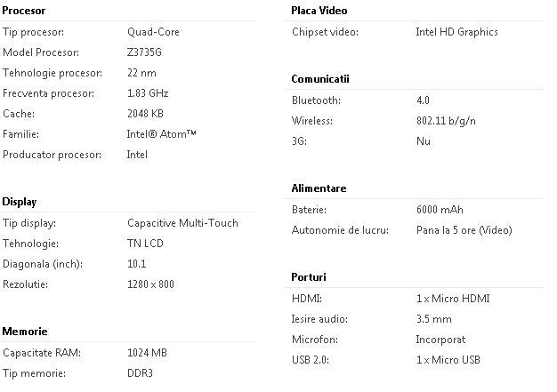
Task: Click the Intel® Atom™ family value
Action: click(x=162, y=134)
